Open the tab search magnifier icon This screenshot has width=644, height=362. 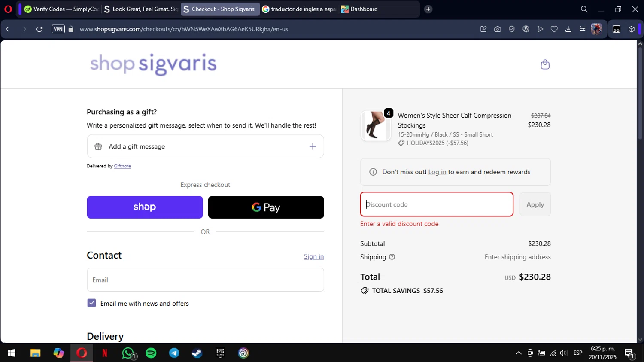(584, 9)
